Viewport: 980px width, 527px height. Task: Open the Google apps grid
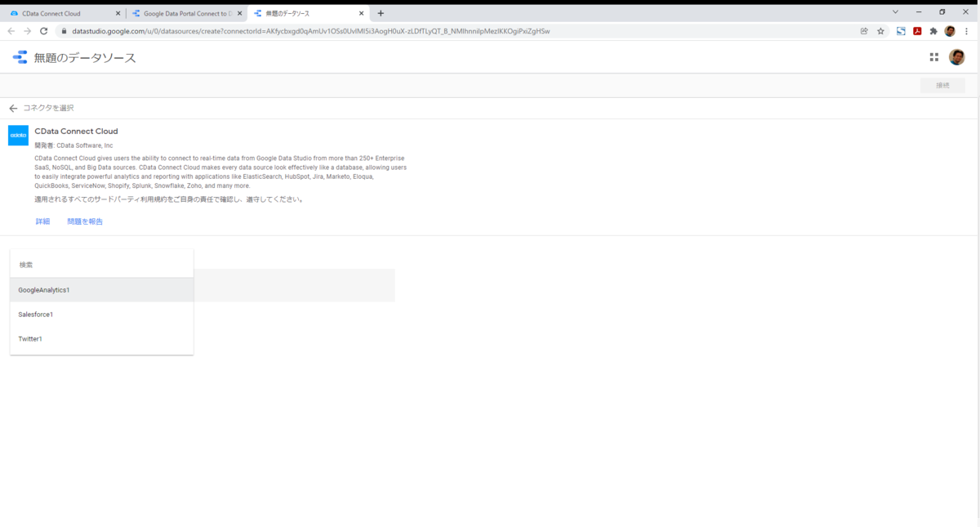point(934,57)
